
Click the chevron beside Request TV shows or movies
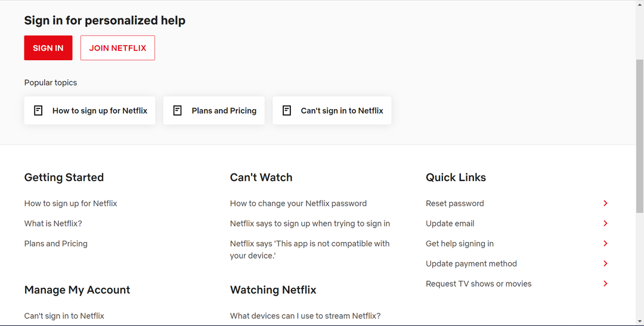click(605, 284)
